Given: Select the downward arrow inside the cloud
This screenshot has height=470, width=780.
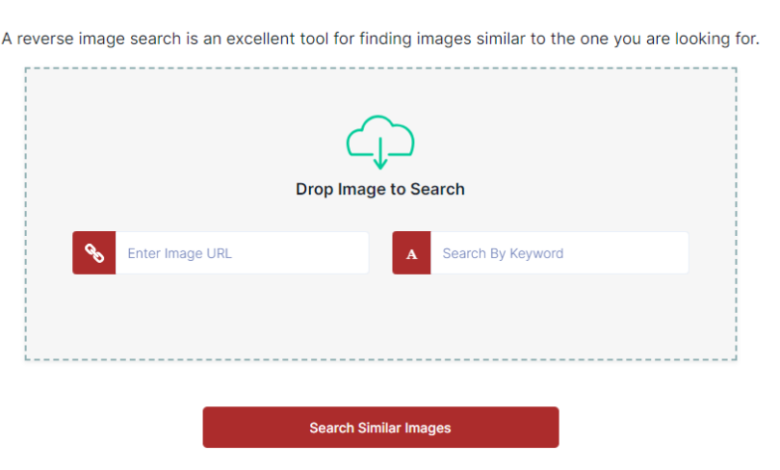Looking at the screenshot, I should [x=380, y=154].
